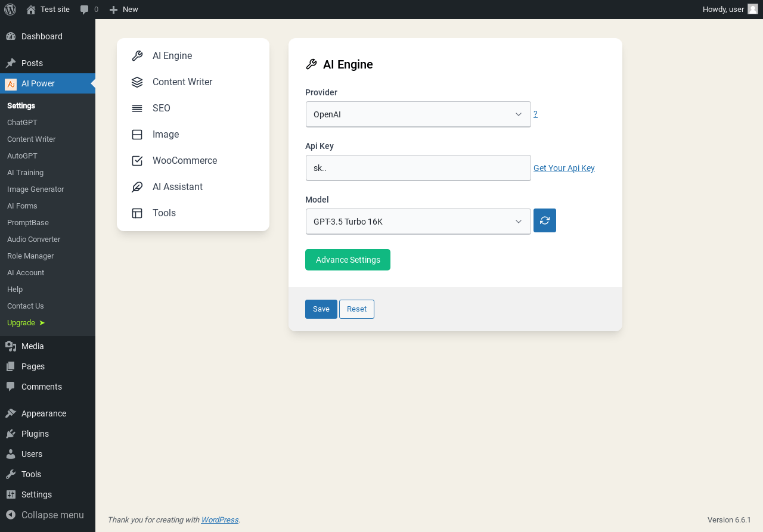763x532 pixels.
Task: Open AI Account submenu item
Action: tap(48, 272)
